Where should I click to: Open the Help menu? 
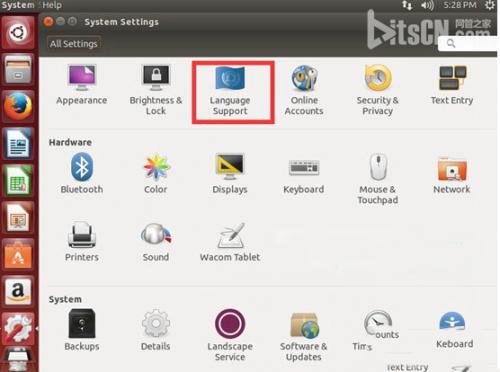click(x=52, y=5)
